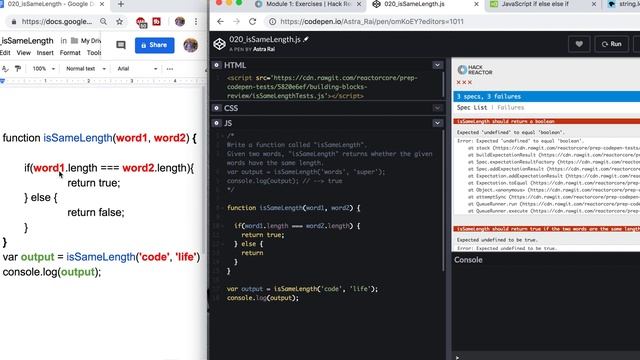Click 'return false;' text in Google Doc

[96, 212]
